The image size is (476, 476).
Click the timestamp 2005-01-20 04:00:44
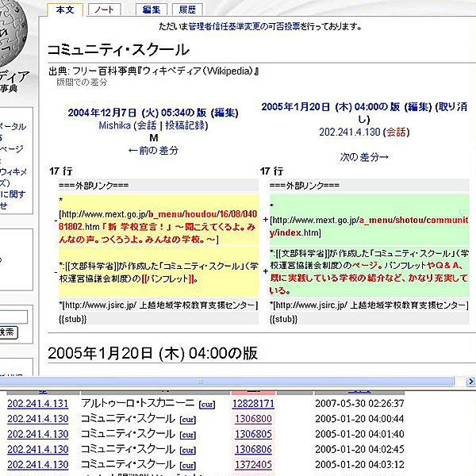(x=359, y=419)
